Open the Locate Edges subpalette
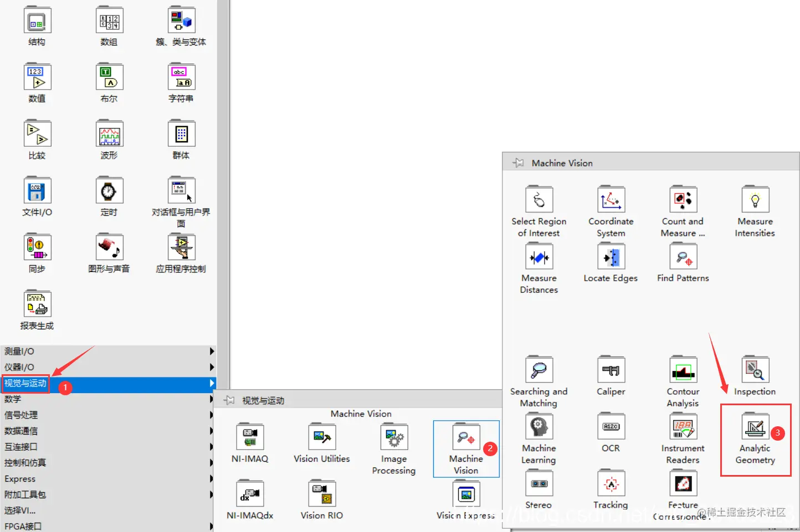Image resolution: width=800 pixels, height=532 pixels. pyautogui.click(x=611, y=257)
